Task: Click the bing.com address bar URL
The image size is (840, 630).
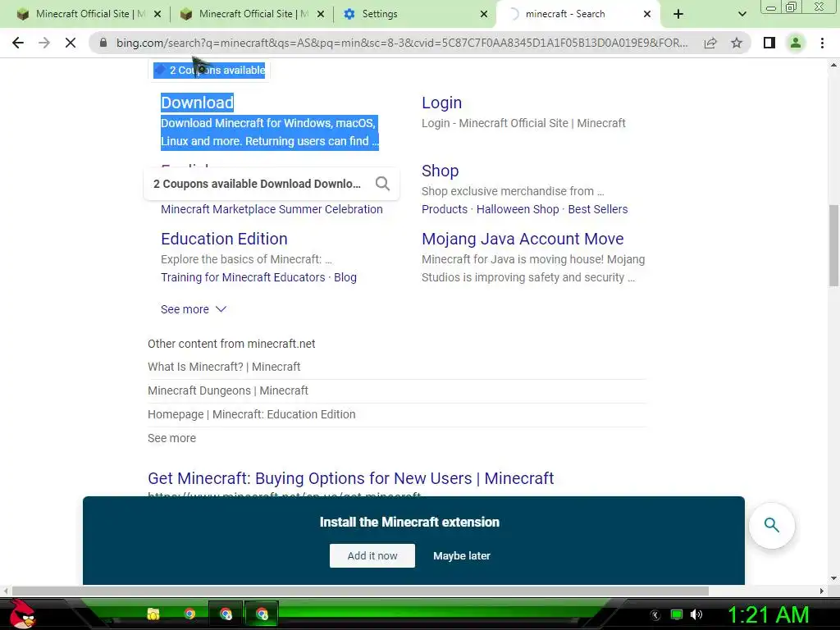Action: pos(402,43)
